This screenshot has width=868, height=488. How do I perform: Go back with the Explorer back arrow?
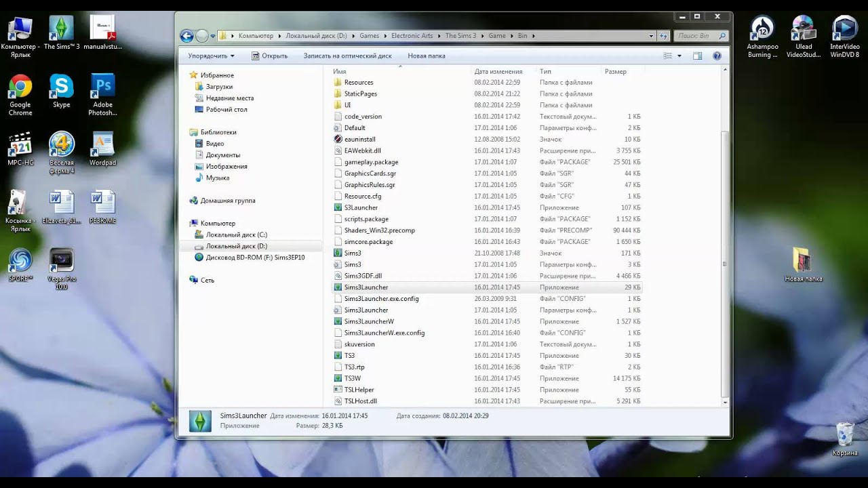(187, 36)
